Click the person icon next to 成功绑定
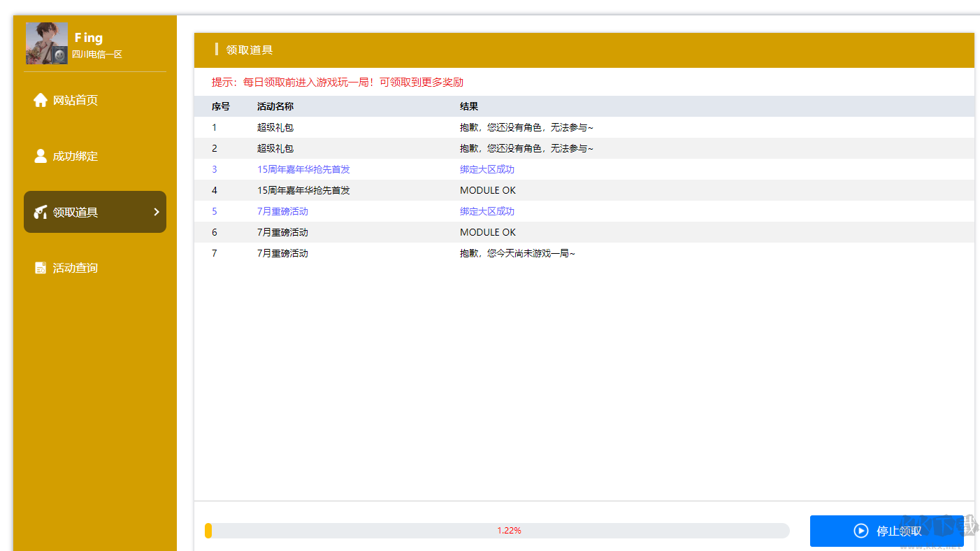Image resolution: width=980 pixels, height=551 pixels. pyautogui.click(x=41, y=156)
